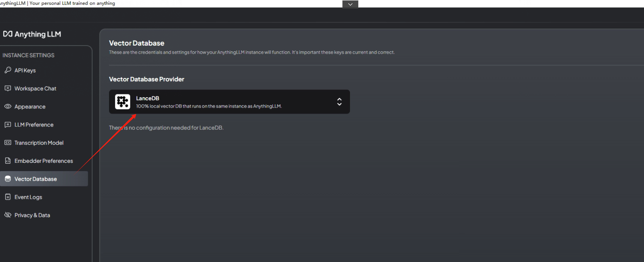Click the Event Logs notepad icon
Viewport: 644px width, 262px height.
pyautogui.click(x=8, y=197)
